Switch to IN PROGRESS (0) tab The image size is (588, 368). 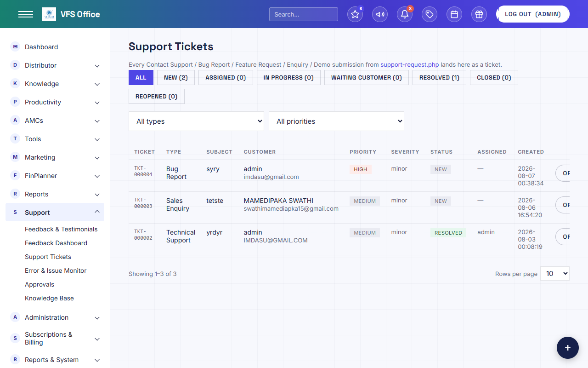pos(288,78)
